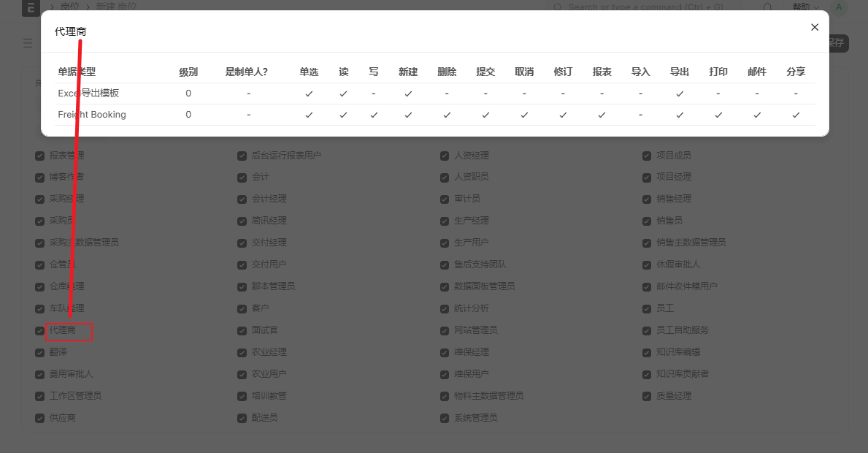This screenshot has height=453, width=868.
Task: Open the user avatar A menu
Action: [838, 7]
